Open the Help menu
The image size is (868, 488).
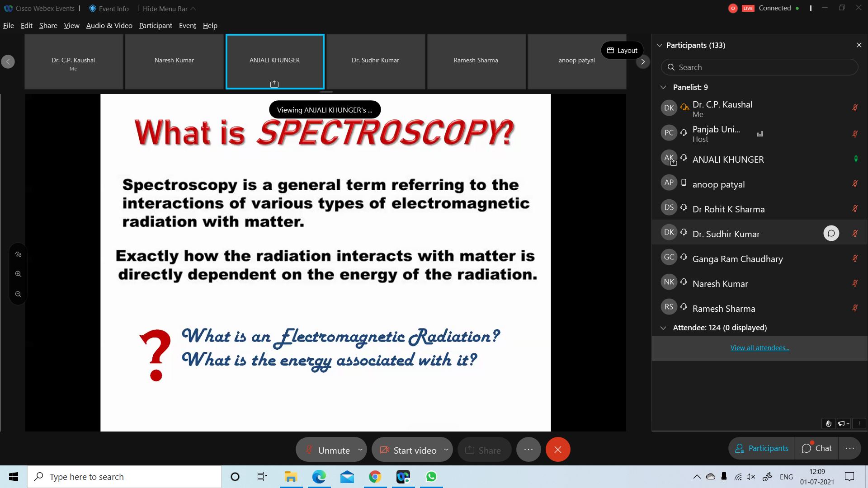coord(210,25)
